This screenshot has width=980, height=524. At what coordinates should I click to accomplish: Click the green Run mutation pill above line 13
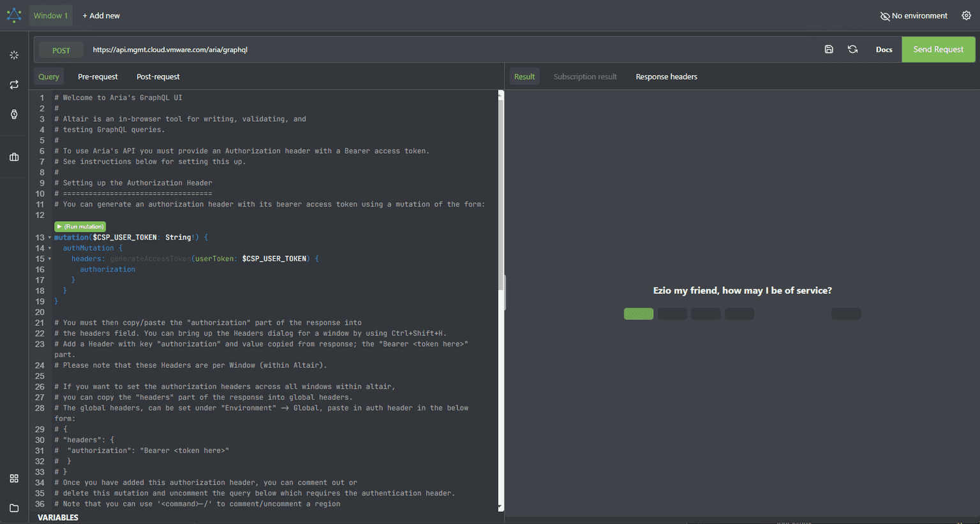pyautogui.click(x=80, y=226)
